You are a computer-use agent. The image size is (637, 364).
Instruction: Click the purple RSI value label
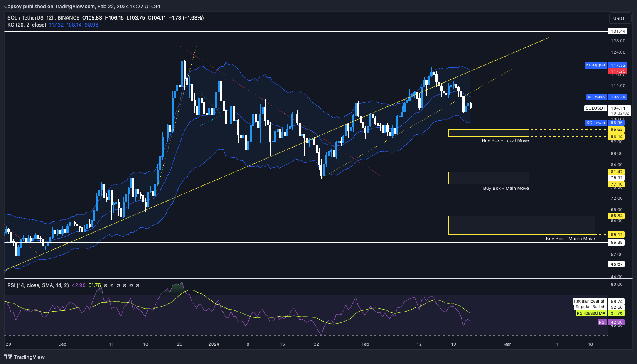(x=602, y=322)
